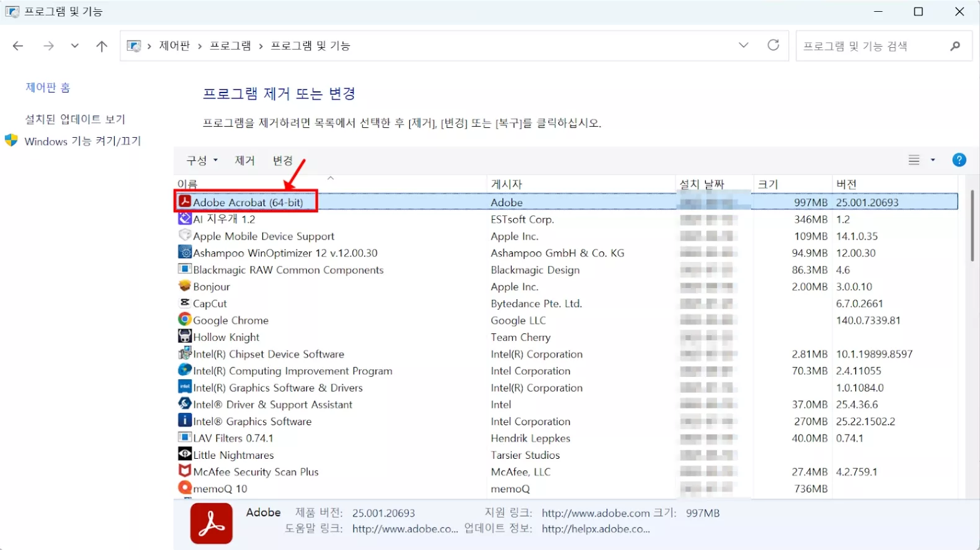
Task: Go back with the left arrow
Action: 18,45
